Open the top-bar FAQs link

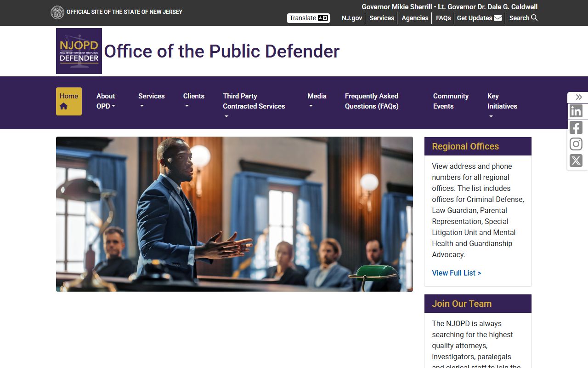point(443,18)
